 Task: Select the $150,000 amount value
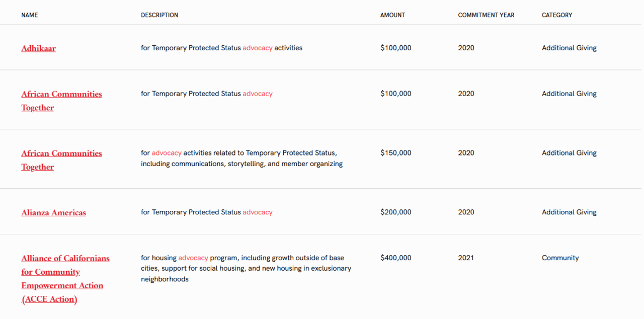(x=395, y=153)
